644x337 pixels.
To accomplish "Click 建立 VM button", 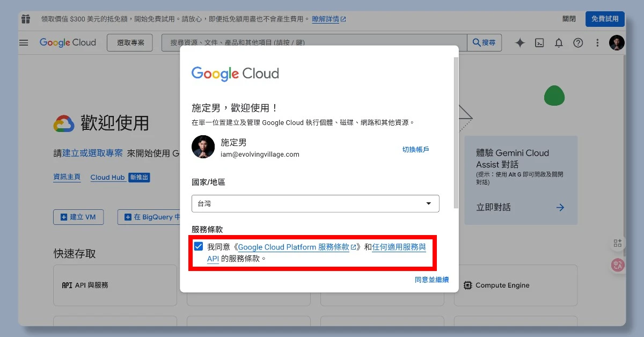I will coord(78,217).
